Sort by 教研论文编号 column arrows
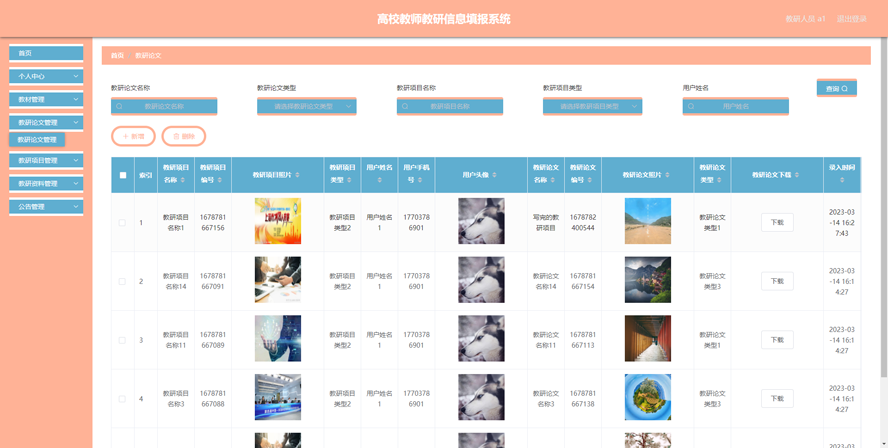Screen dimensions: 888x448 tap(589, 180)
